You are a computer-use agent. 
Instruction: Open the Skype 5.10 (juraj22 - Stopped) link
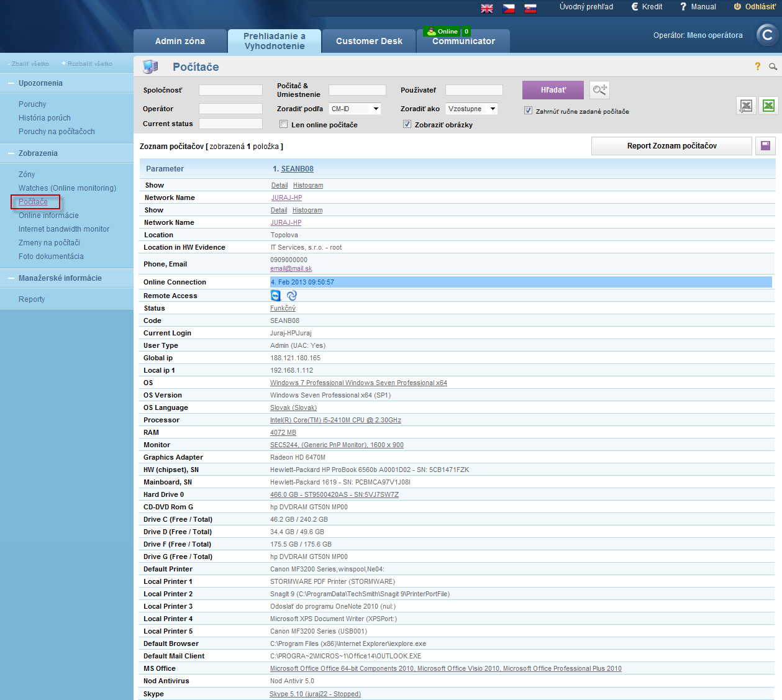coord(315,694)
